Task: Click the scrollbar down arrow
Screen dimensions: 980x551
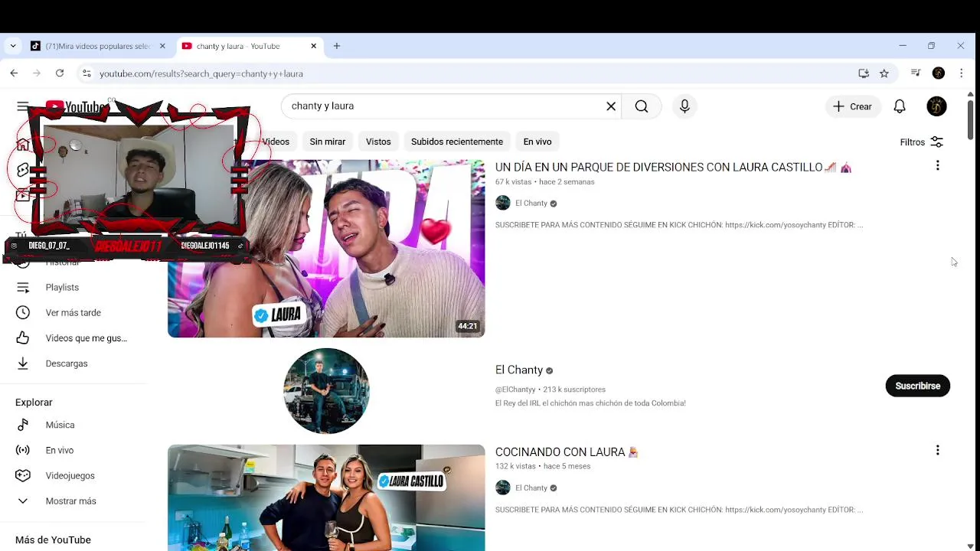Action: click(970, 546)
